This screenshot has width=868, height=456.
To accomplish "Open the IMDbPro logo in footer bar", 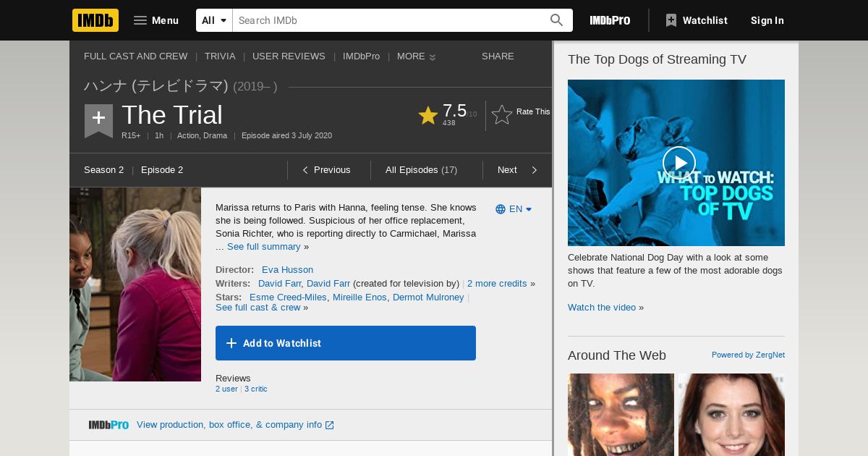I will (109, 425).
